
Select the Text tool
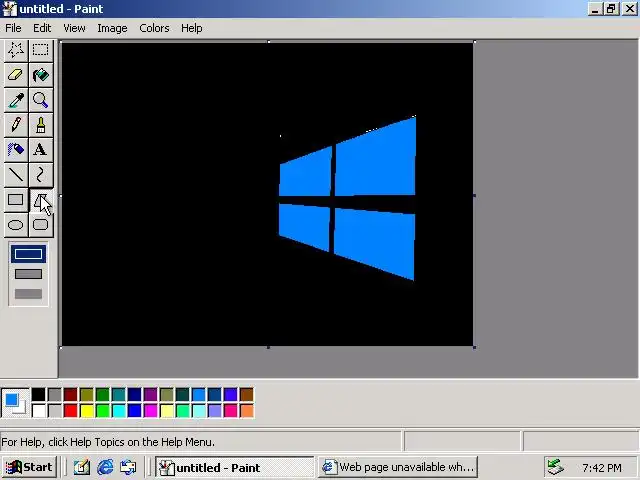click(41, 150)
